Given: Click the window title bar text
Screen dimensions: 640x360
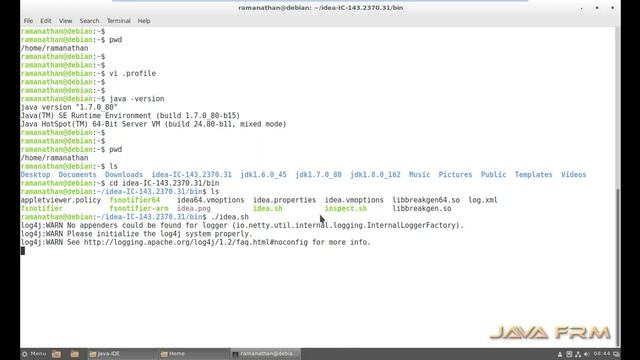Looking at the screenshot, I should pos(320,8).
